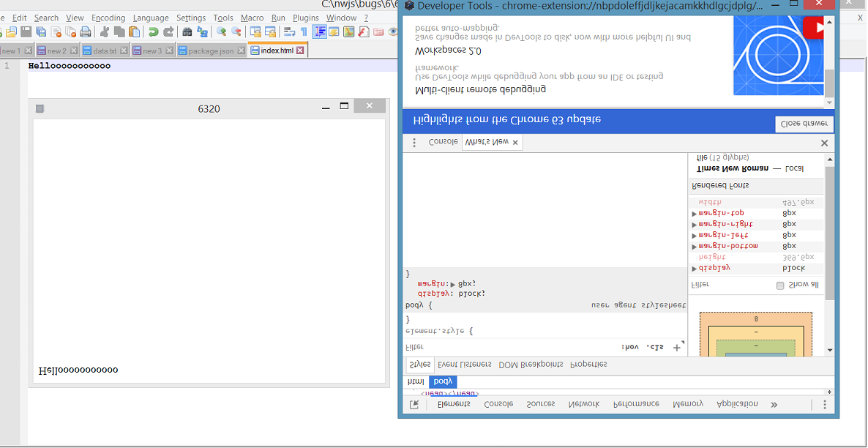Image resolution: width=868 pixels, height=448 pixels.
Task: Expand the margin-top property in Computed pane
Action: pyautogui.click(x=694, y=214)
